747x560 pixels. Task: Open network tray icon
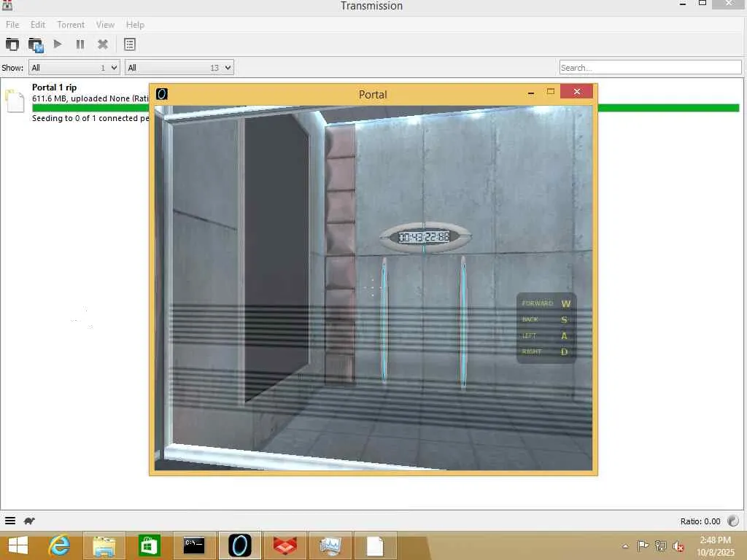point(660,545)
